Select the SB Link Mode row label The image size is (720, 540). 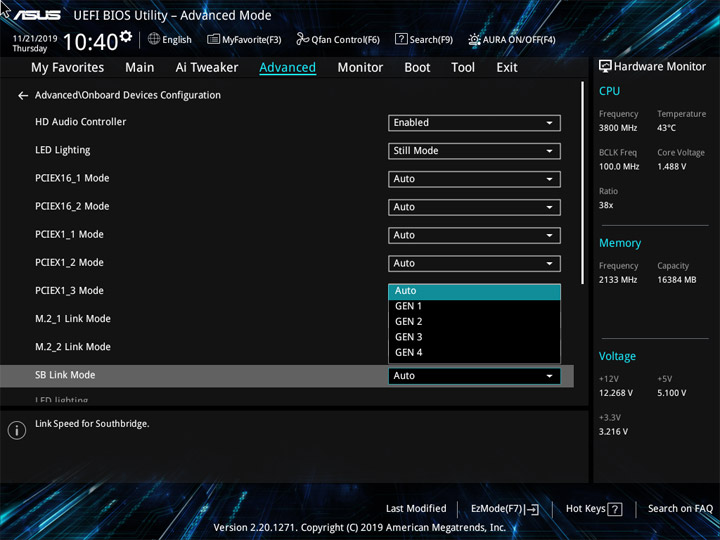coord(65,375)
